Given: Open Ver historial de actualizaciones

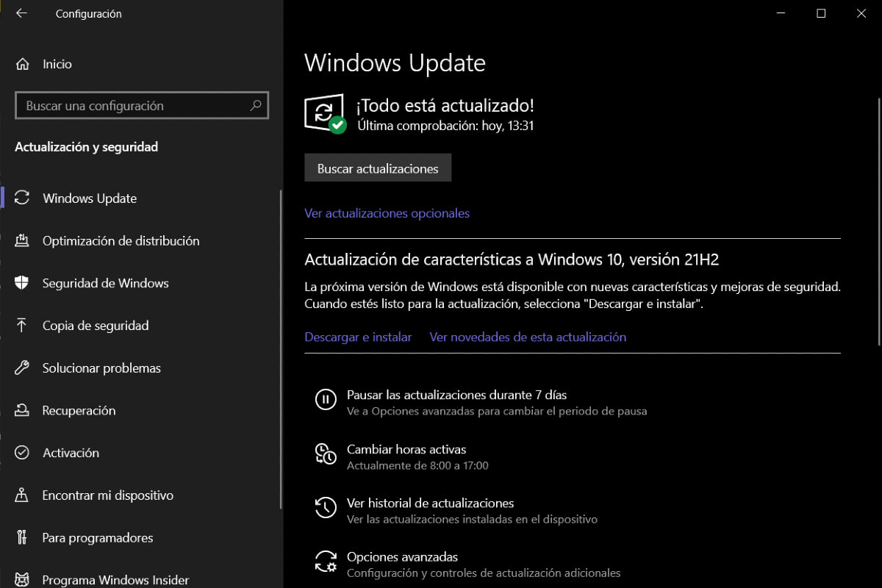Looking at the screenshot, I should coord(430,503).
